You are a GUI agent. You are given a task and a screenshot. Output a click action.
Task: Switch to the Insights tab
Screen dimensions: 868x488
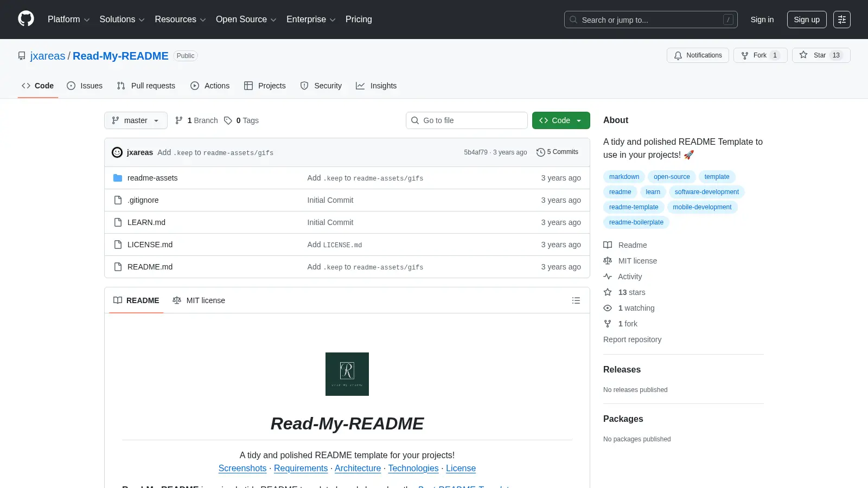point(376,86)
